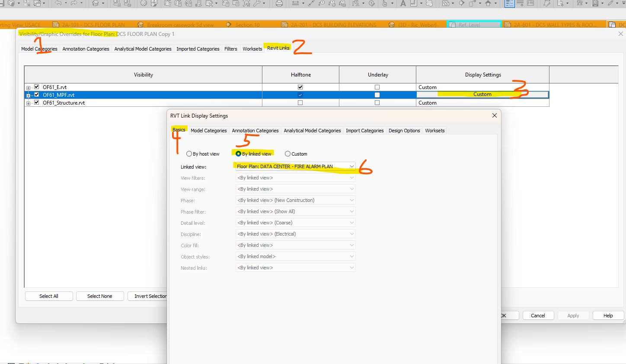The width and height of the screenshot is (626, 364).
Task: Click the Select All button
Action: click(49, 296)
